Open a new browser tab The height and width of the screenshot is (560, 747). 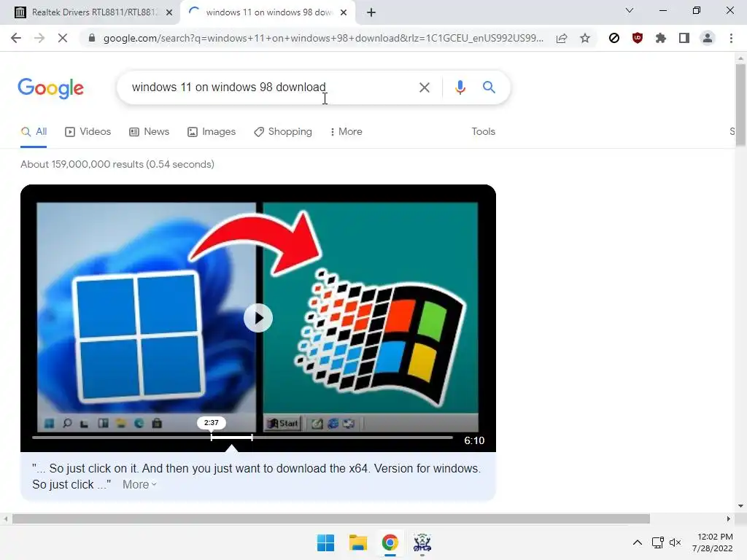coord(371,13)
